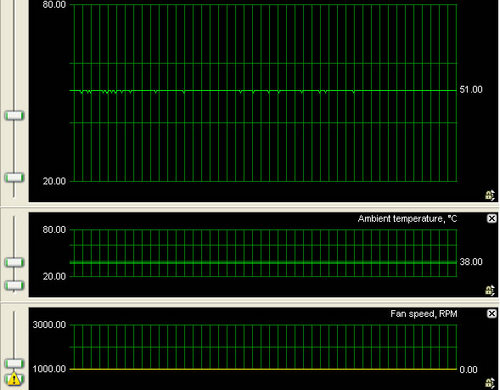Screen dimensions: 500x390
Task: Click the 38.00 ambient temperature reading
Action: pos(471,262)
